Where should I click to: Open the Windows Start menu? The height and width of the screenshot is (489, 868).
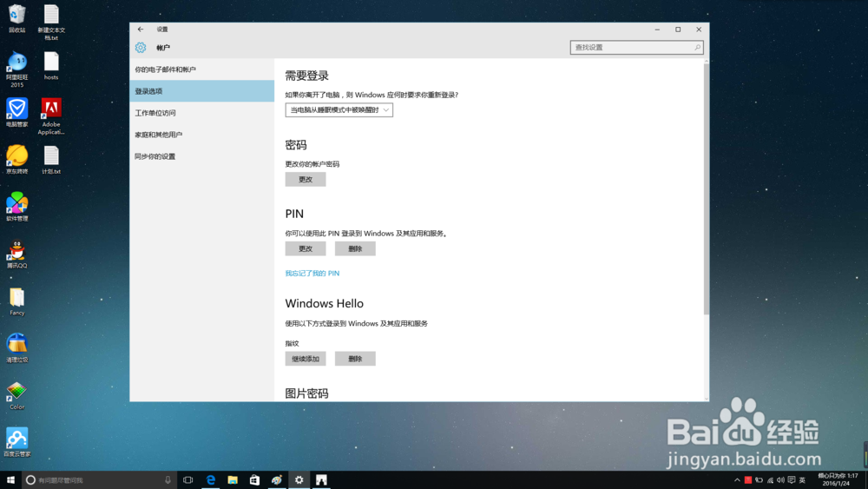point(10,480)
